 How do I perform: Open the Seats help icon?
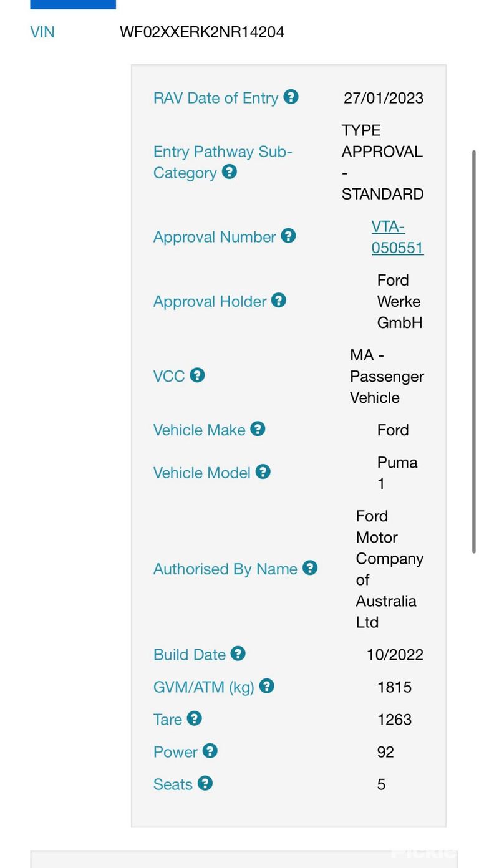[x=205, y=783]
